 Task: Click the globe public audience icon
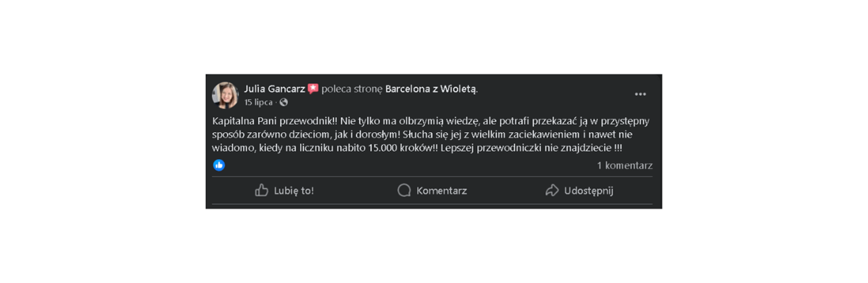pos(284,102)
